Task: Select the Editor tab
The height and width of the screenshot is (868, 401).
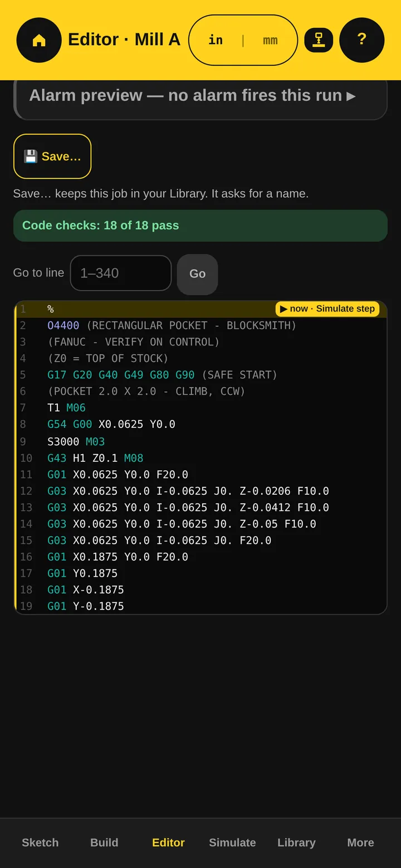Action: click(168, 842)
